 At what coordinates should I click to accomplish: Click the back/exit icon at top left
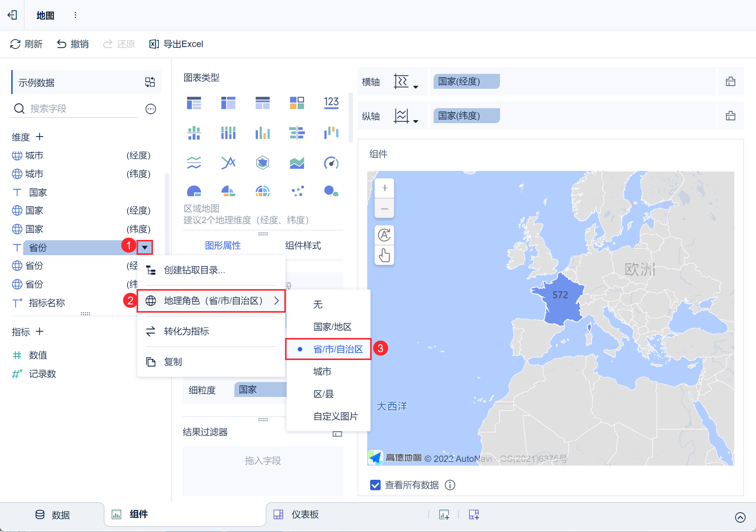[x=12, y=15]
